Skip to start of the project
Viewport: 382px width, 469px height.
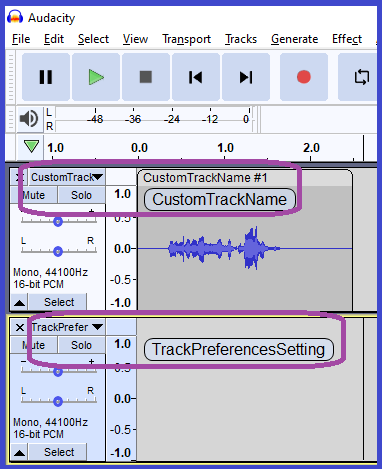click(x=196, y=77)
